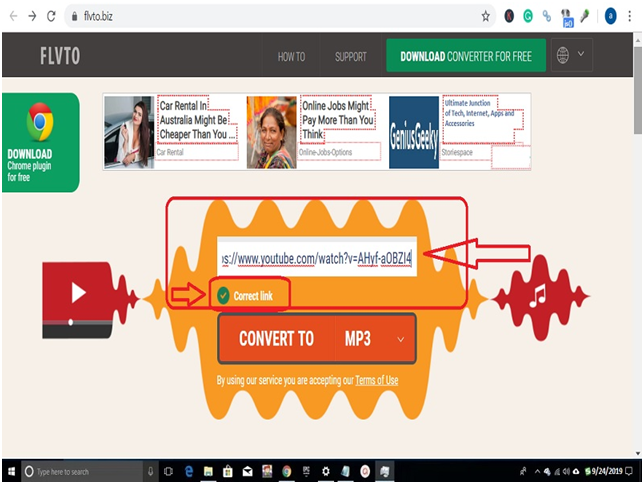Click the volume icon in system tray

pos(566,471)
